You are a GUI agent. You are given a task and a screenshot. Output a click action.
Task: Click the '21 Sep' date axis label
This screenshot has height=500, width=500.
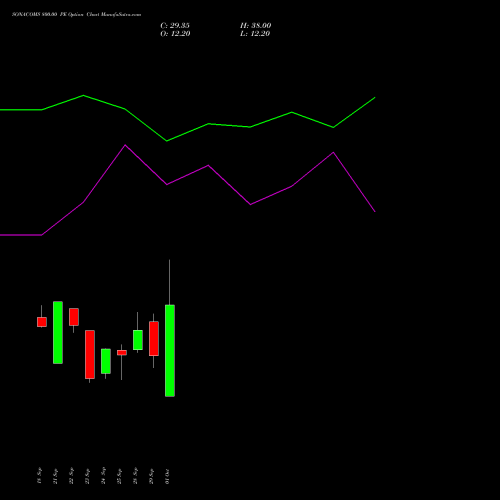(55, 476)
